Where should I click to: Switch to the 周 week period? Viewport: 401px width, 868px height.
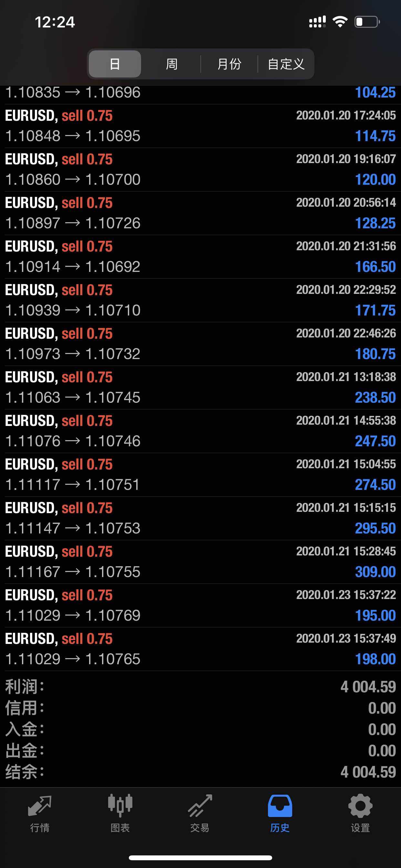pos(171,64)
